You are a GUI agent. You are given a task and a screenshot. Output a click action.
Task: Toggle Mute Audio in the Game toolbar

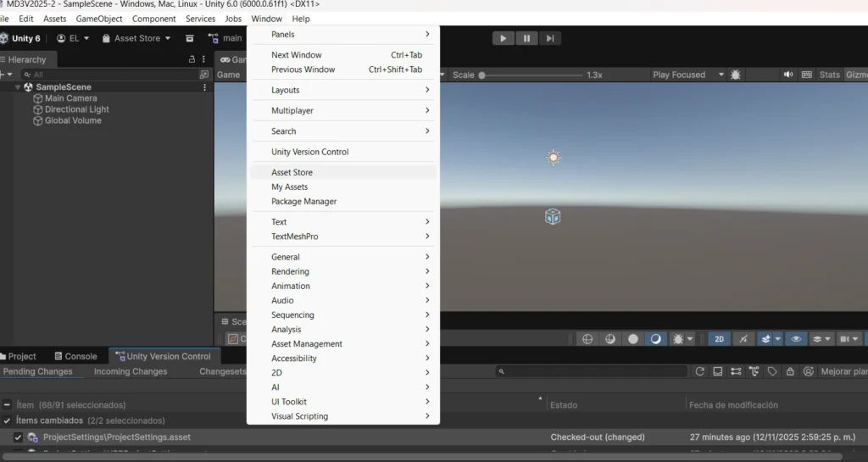click(x=787, y=75)
